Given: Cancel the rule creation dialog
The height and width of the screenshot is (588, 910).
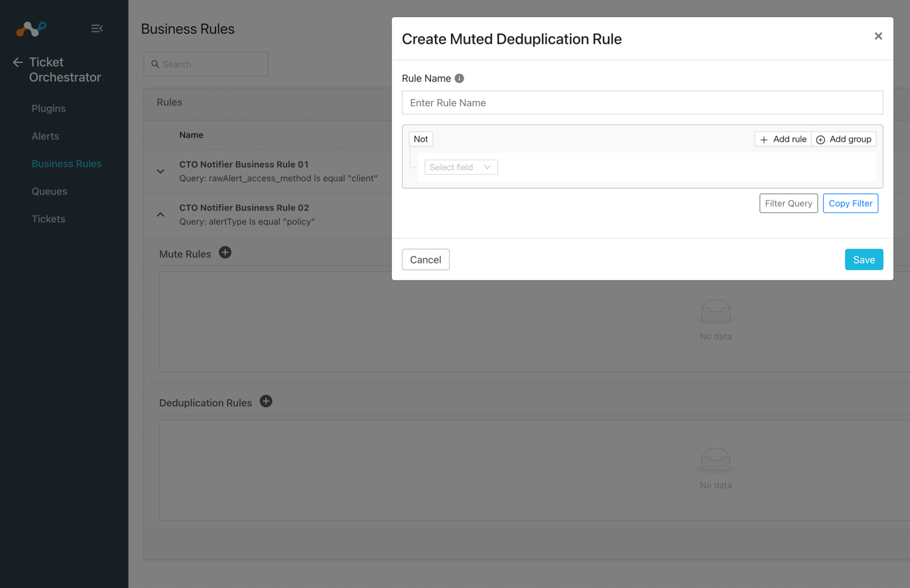Looking at the screenshot, I should [x=425, y=259].
